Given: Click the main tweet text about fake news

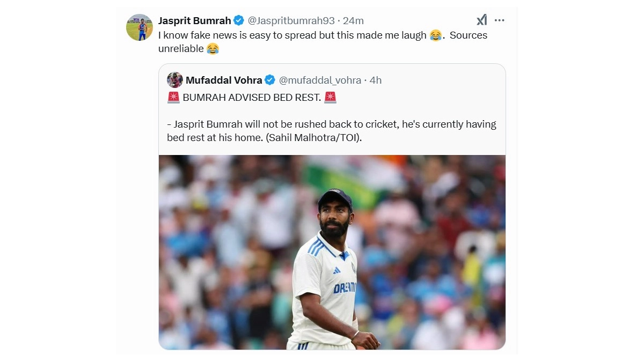Looking at the screenshot, I should click(323, 42).
